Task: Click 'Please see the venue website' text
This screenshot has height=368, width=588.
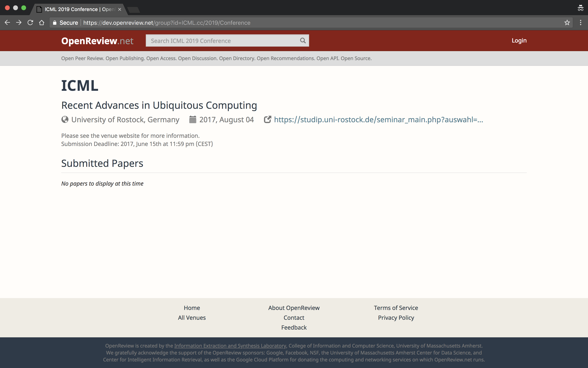Action: coord(130,136)
